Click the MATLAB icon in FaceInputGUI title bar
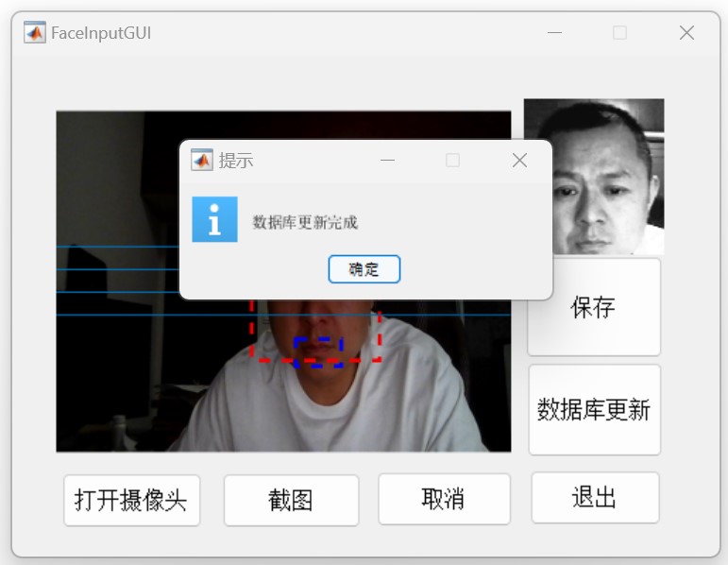Screen dimensions: 728x565 pyautogui.click(x=35, y=32)
